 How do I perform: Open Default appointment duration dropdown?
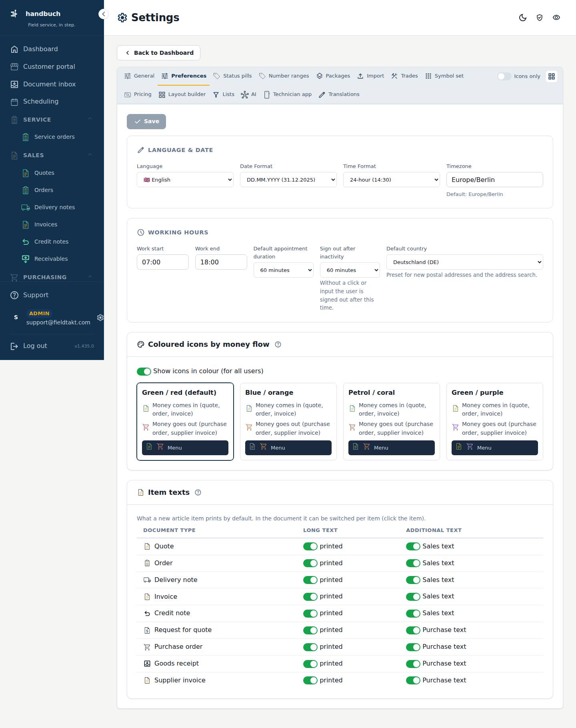pyautogui.click(x=283, y=270)
